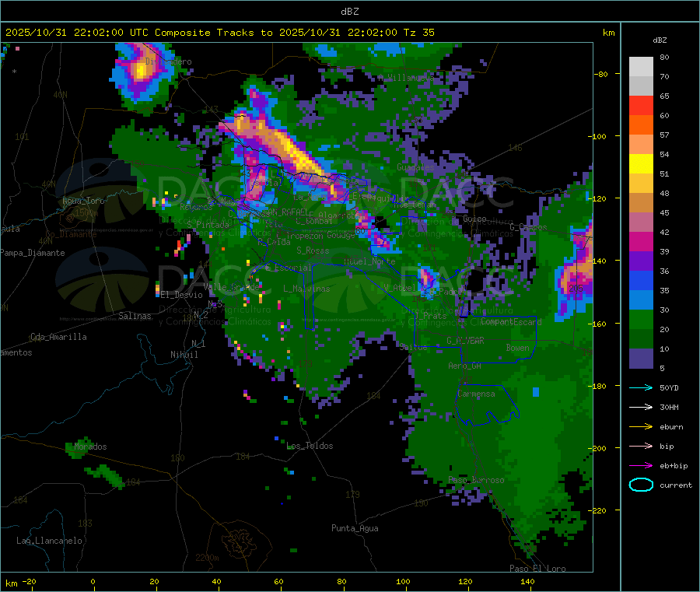Click the 'Carmensa' map label
Image resolution: width=700 pixels, height=592 pixels.
(476, 394)
